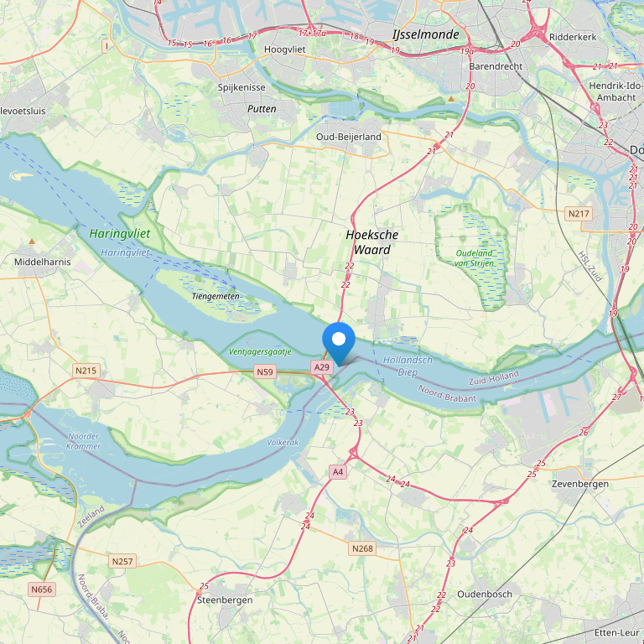The image size is (644, 644).
Task: Select the Haringvliet green label
Action: coord(120,234)
